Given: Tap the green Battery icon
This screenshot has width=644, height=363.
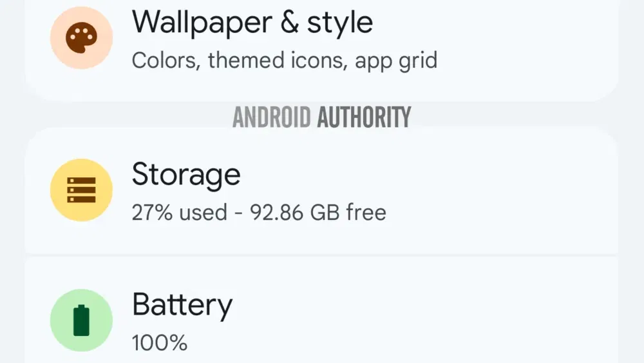Looking at the screenshot, I should point(81,320).
